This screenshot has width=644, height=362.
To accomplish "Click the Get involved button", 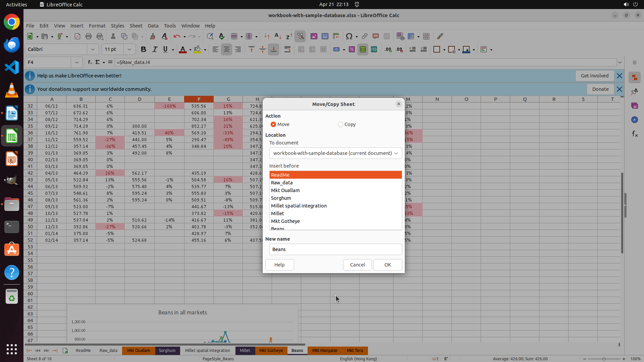I will (x=594, y=76).
